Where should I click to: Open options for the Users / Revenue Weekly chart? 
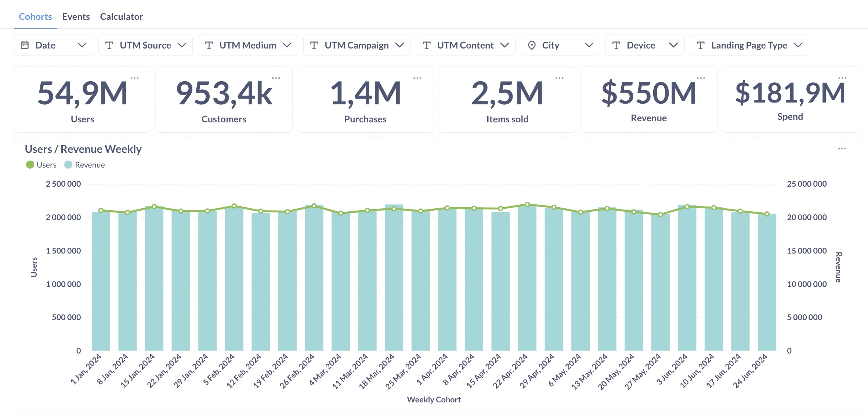pyautogui.click(x=842, y=148)
